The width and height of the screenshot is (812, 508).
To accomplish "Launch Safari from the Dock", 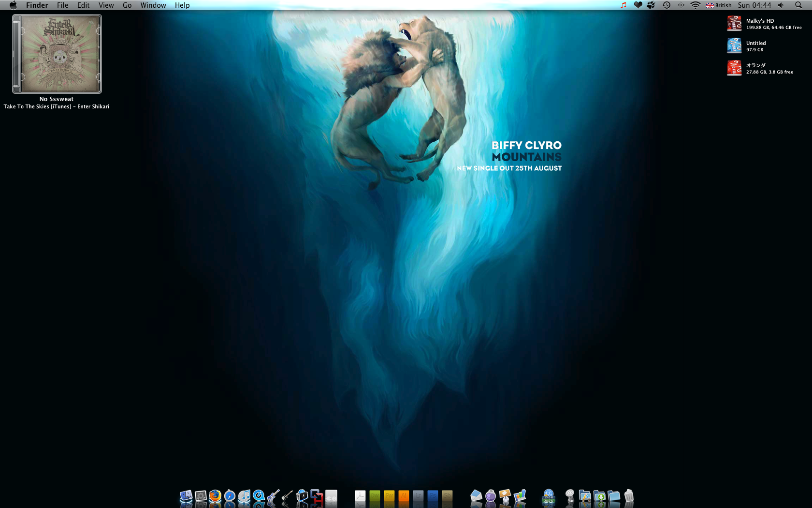I will point(230,496).
